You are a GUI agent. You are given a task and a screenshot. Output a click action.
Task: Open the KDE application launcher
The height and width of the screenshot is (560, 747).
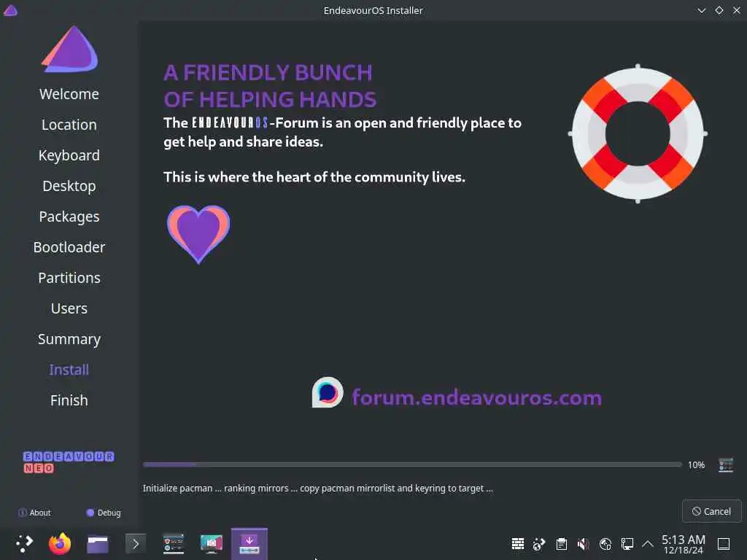pos(24,543)
